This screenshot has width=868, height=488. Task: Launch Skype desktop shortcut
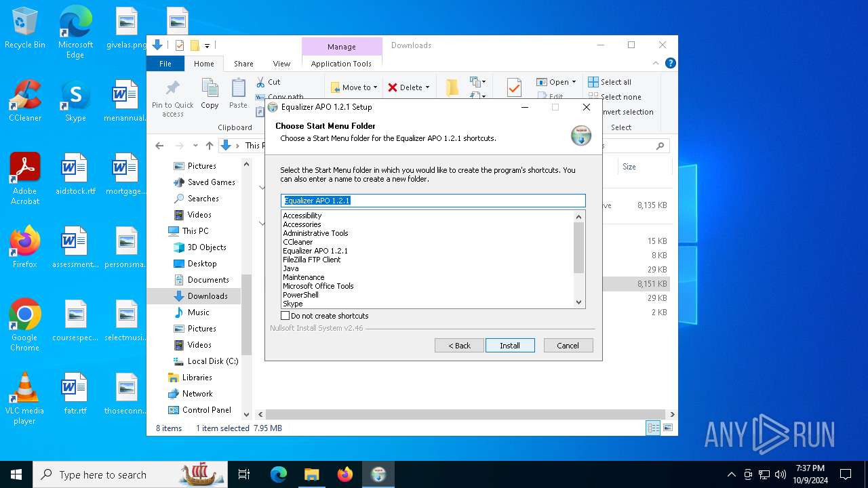[x=75, y=101]
